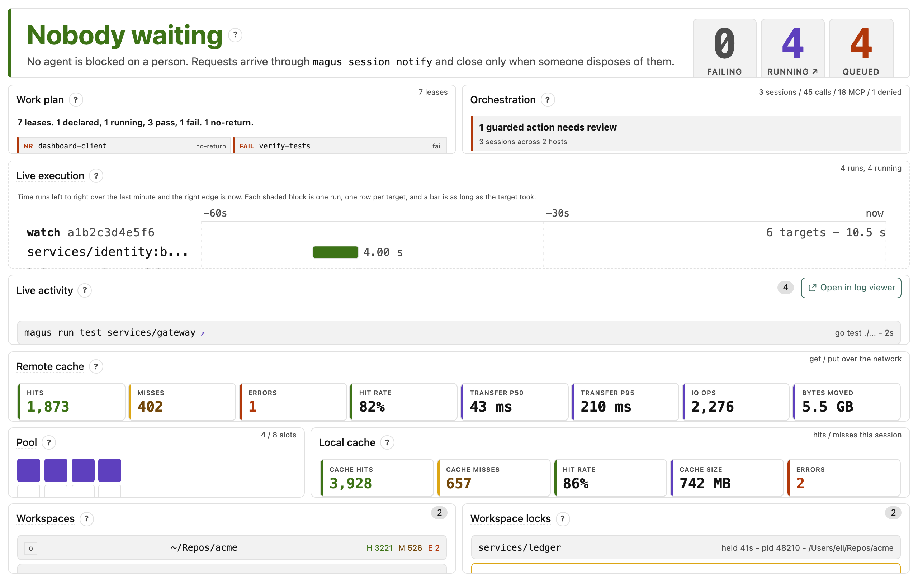Click the 6 targets – 10.5 s summary
The image size is (918, 588).
click(825, 233)
